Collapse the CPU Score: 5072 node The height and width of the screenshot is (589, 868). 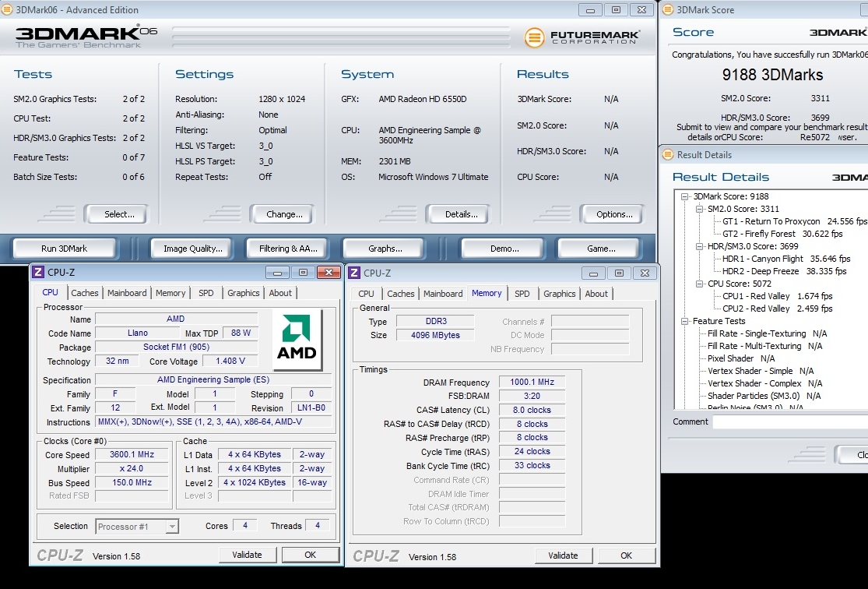699,284
